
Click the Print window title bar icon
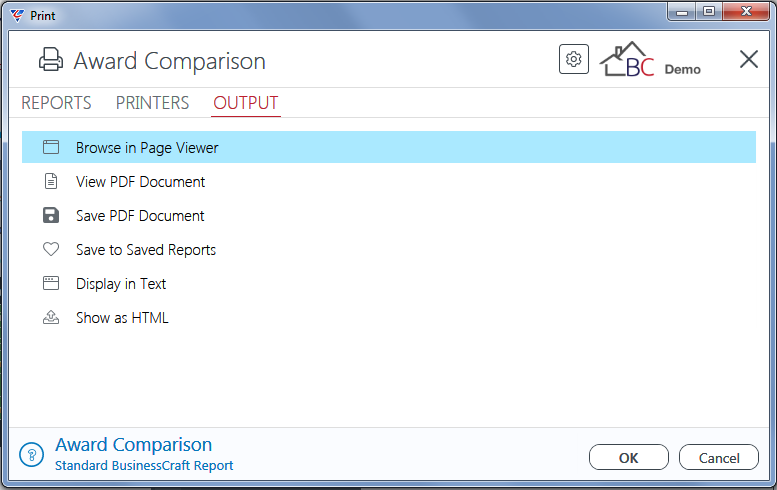tap(17, 16)
